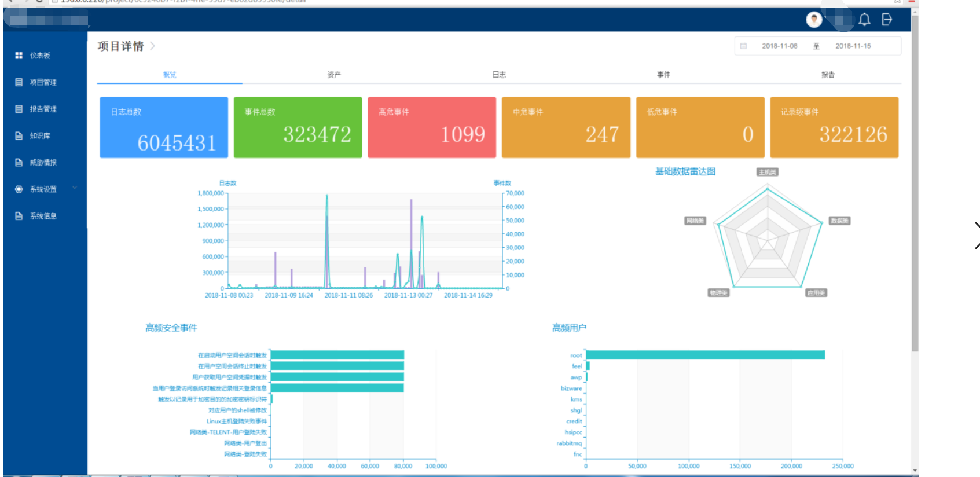The image size is (980, 477).
Task: Click the start date 2018-11-08 field
Action: [x=780, y=46]
